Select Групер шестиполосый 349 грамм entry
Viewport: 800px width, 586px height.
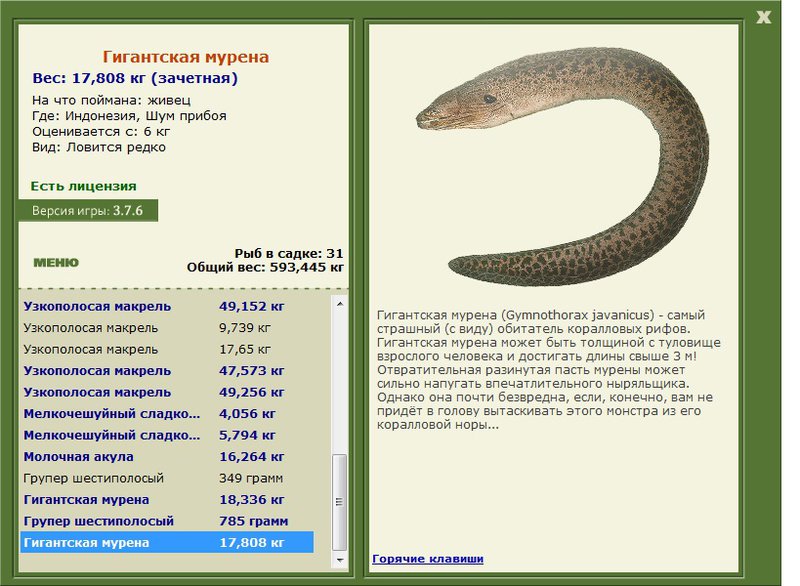coord(167,478)
